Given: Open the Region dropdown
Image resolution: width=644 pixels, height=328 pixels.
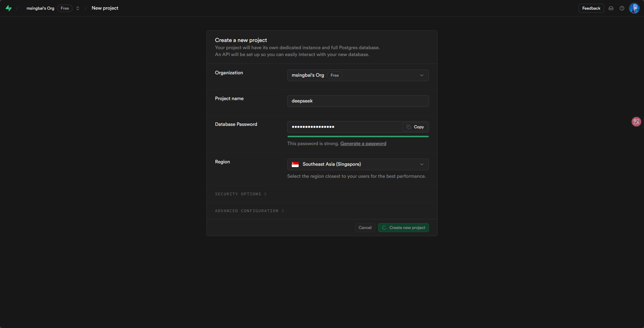Looking at the screenshot, I should click(x=358, y=164).
